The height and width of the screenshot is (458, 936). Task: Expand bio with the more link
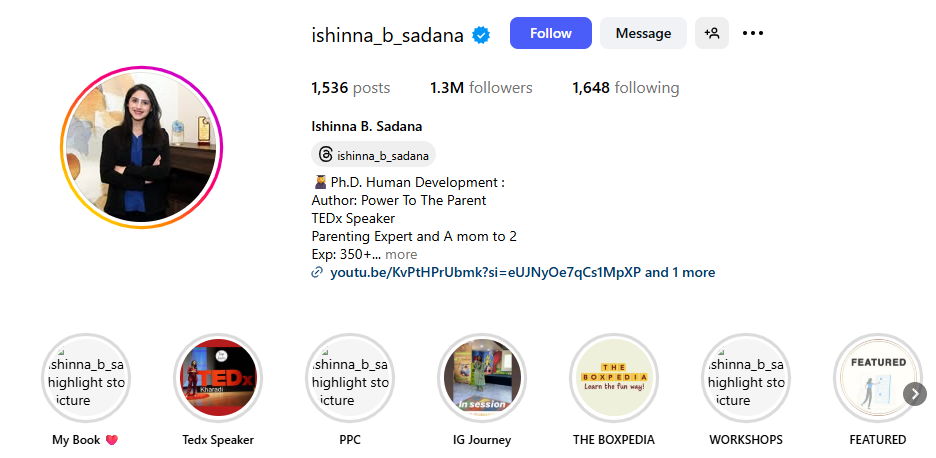tap(401, 254)
